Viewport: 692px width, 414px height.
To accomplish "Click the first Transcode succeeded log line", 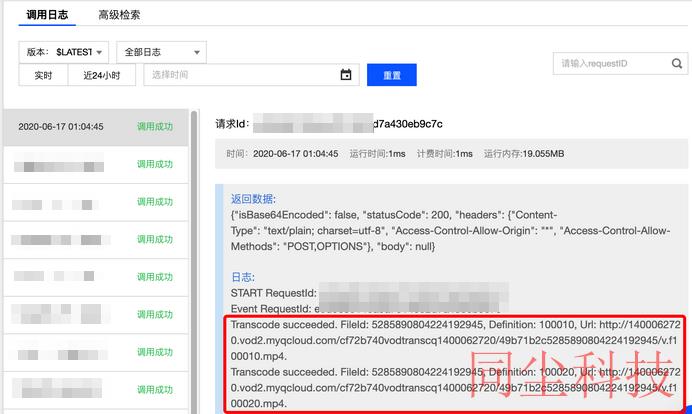I will pyautogui.click(x=455, y=333).
